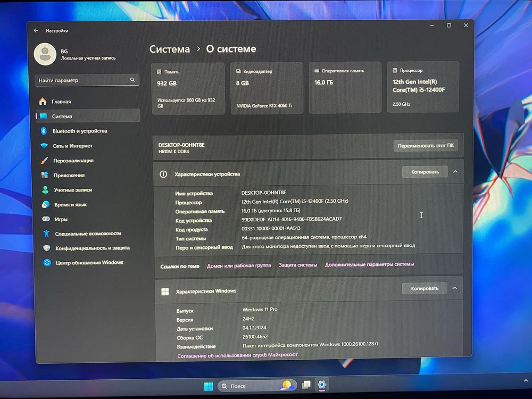Click the Сеть и Интернет wifi icon
The image size is (532, 399).
[44, 146]
